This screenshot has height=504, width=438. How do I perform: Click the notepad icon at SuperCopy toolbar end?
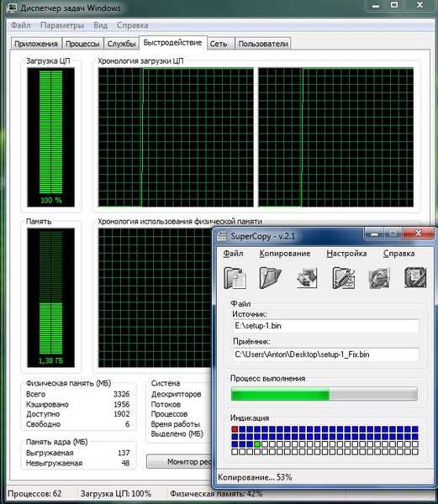coord(415,278)
